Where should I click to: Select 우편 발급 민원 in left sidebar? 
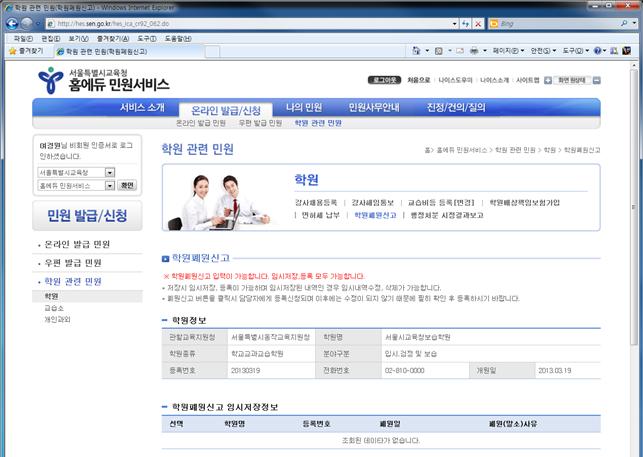click(72, 262)
